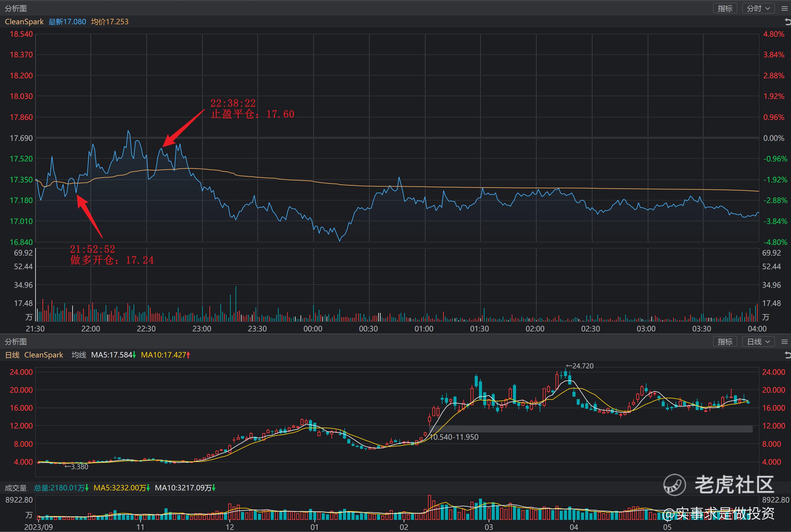Select upper 分析图 panel title
Image resolution: width=791 pixels, height=532 pixels.
click(x=15, y=8)
